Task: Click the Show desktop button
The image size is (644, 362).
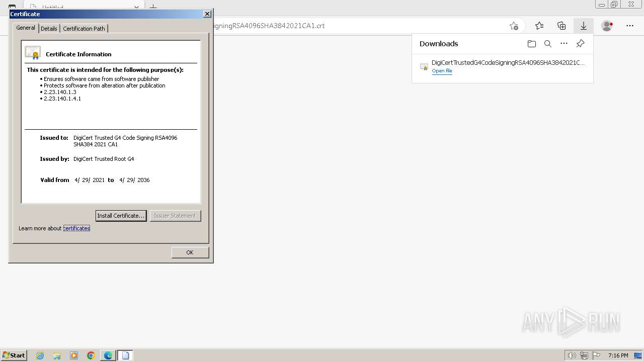Action: point(638,355)
